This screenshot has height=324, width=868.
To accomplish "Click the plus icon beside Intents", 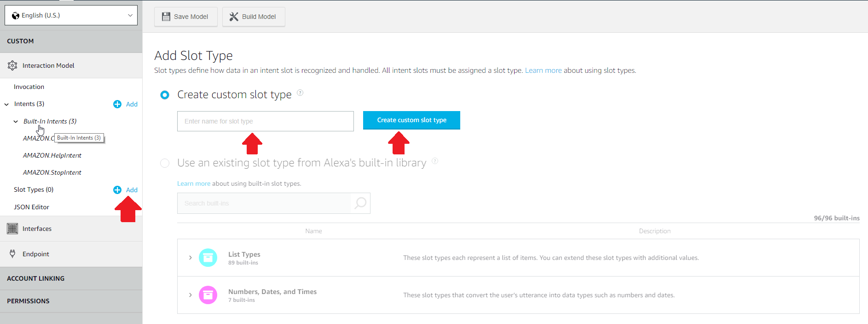I will tap(117, 104).
